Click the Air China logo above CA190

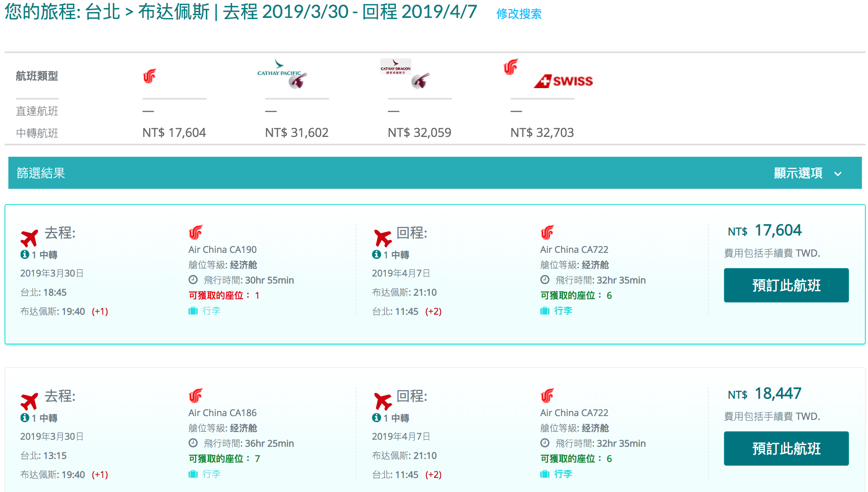coord(195,232)
